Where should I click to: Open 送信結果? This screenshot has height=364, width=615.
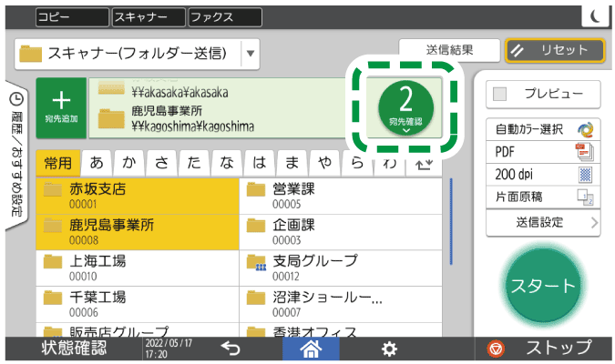tap(449, 50)
